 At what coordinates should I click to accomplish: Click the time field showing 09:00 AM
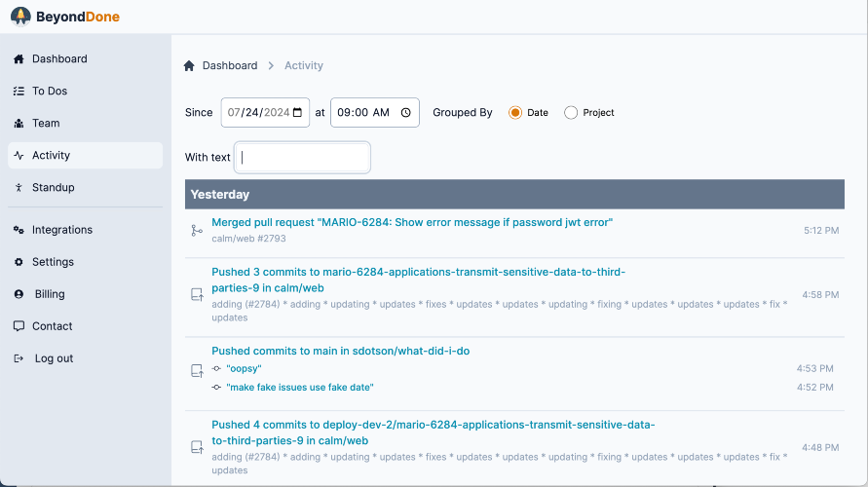pos(375,112)
